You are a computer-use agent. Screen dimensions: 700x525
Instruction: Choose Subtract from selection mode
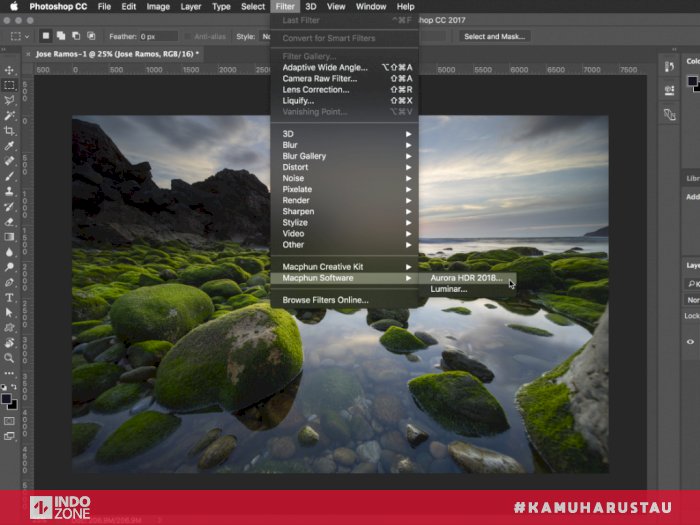click(76, 36)
